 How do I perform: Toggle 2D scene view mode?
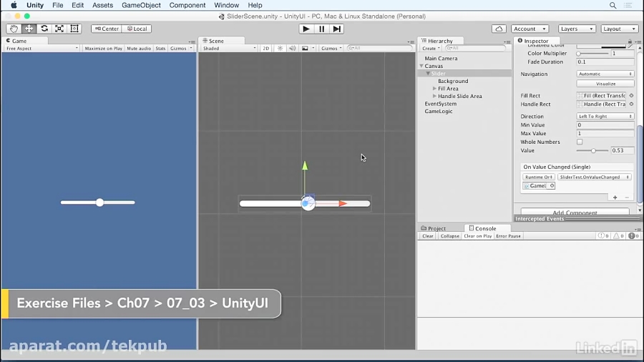266,48
